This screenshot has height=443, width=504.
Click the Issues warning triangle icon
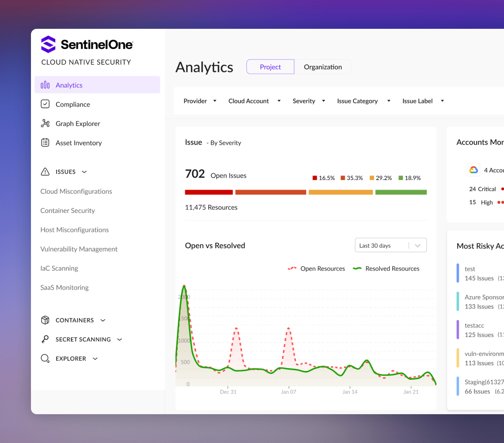coord(45,172)
